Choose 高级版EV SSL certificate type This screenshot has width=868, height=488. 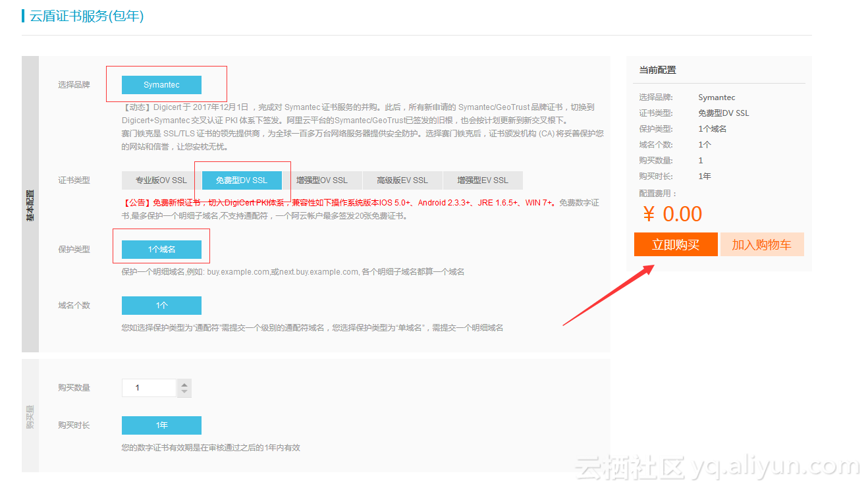tap(402, 180)
